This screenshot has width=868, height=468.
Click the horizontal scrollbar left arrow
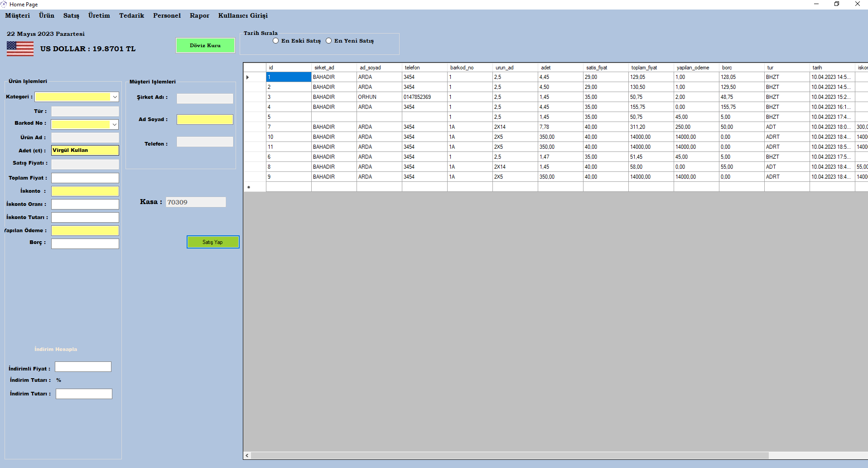tap(247, 455)
